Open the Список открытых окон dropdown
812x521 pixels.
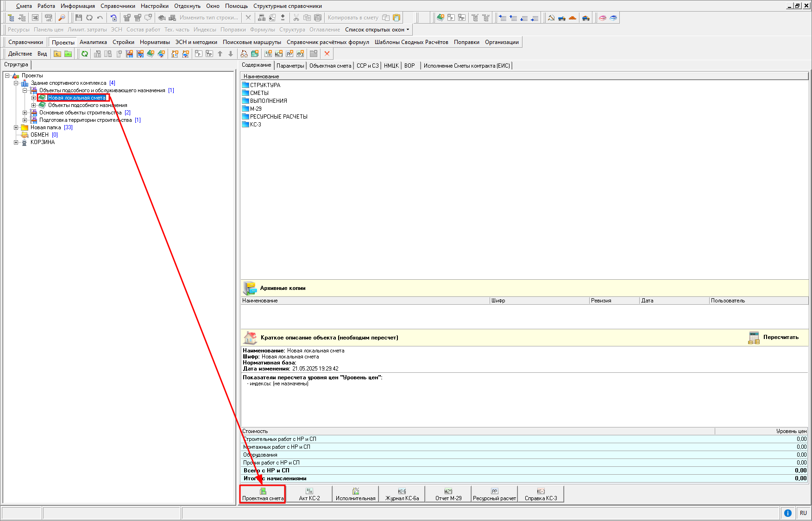pyautogui.click(x=377, y=30)
